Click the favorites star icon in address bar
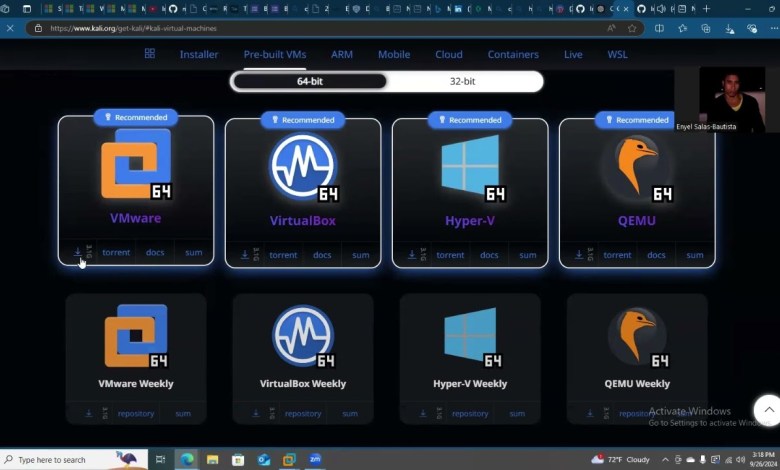Viewport: 780px width, 470px height. [632, 28]
